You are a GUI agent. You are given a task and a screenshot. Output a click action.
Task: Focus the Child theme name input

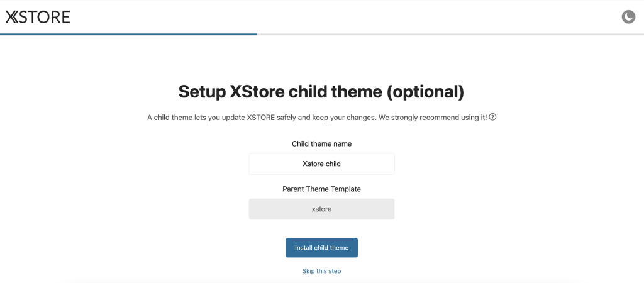click(x=321, y=164)
